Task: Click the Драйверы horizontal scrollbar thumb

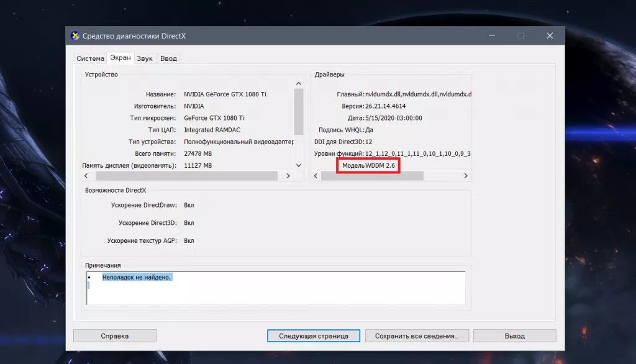Action: 371,176
